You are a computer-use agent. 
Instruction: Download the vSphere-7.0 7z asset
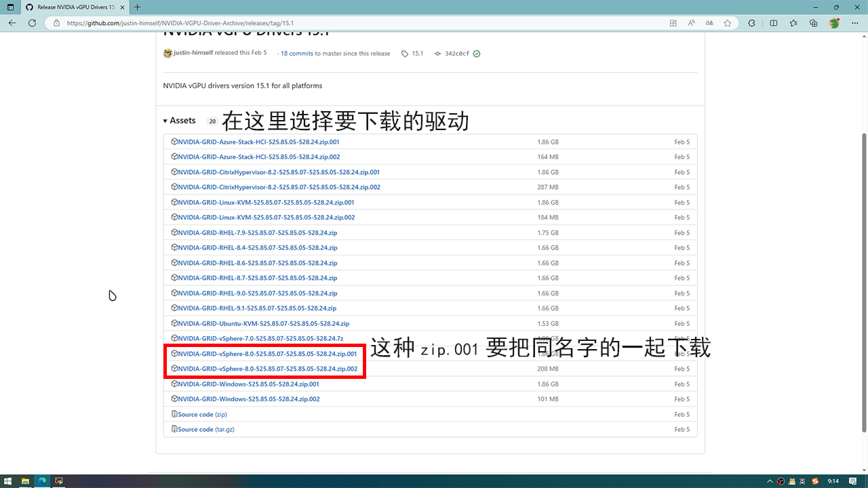click(260, 338)
